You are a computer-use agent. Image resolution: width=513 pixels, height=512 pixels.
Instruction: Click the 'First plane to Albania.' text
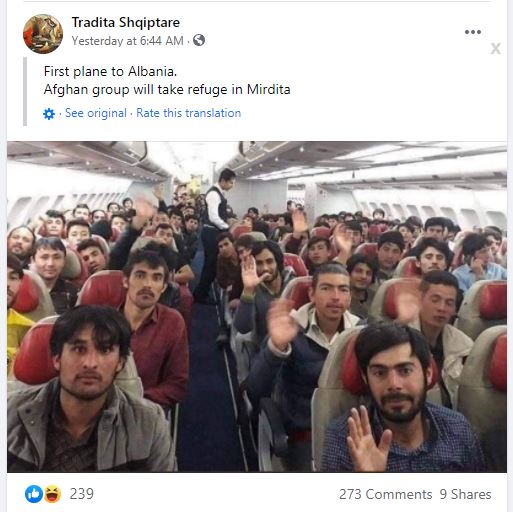pos(110,71)
